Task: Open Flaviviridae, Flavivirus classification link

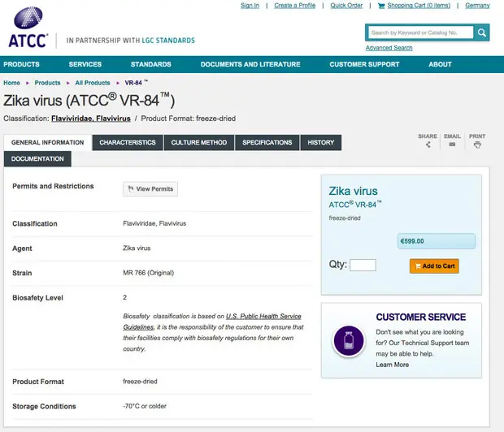Action: tap(91, 119)
